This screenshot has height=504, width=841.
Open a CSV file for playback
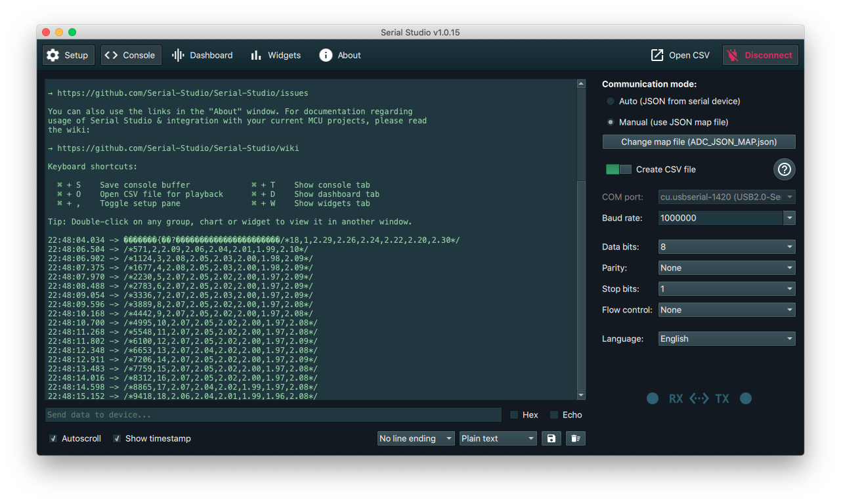[679, 55]
